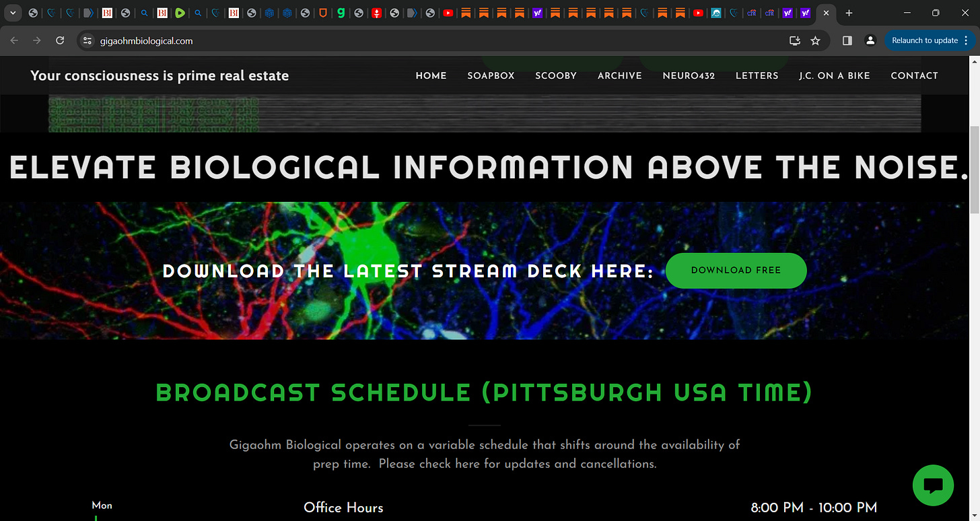Open the SCOOBY navigation item

point(556,75)
